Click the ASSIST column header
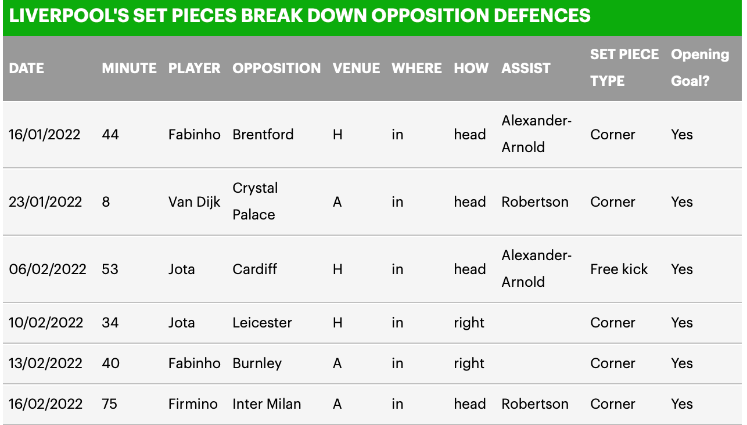 [526, 68]
